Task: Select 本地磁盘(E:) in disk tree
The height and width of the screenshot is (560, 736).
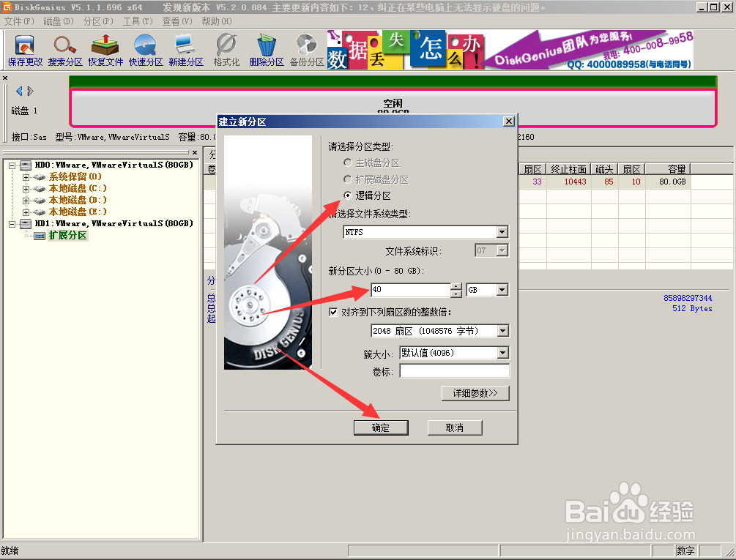Action: [x=78, y=212]
